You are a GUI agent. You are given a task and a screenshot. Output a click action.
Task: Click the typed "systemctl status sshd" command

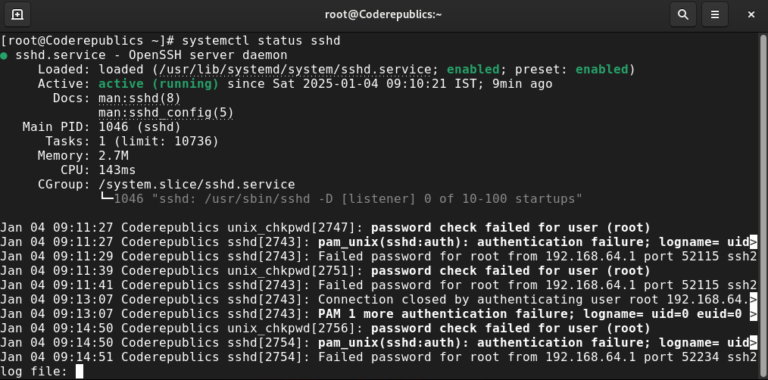(261, 41)
